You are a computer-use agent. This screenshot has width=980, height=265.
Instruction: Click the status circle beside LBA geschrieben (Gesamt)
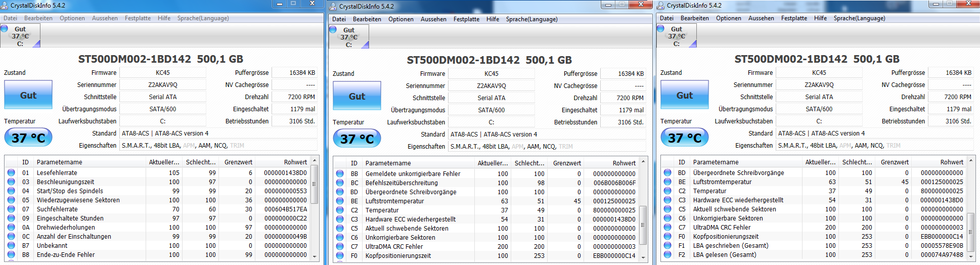click(x=667, y=245)
